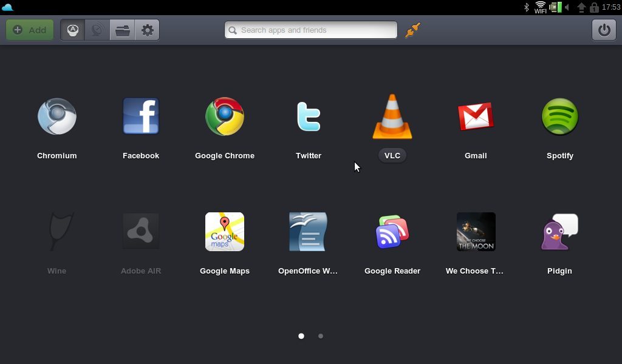Image resolution: width=622 pixels, height=364 pixels.
Task: Switch to the files folder tab
Action: click(x=123, y=30)
